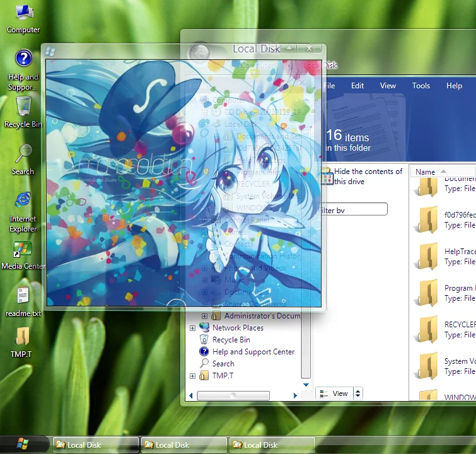
Task: Click the folder tree horizontal scrollbar thumb
Action: point(233,396)
